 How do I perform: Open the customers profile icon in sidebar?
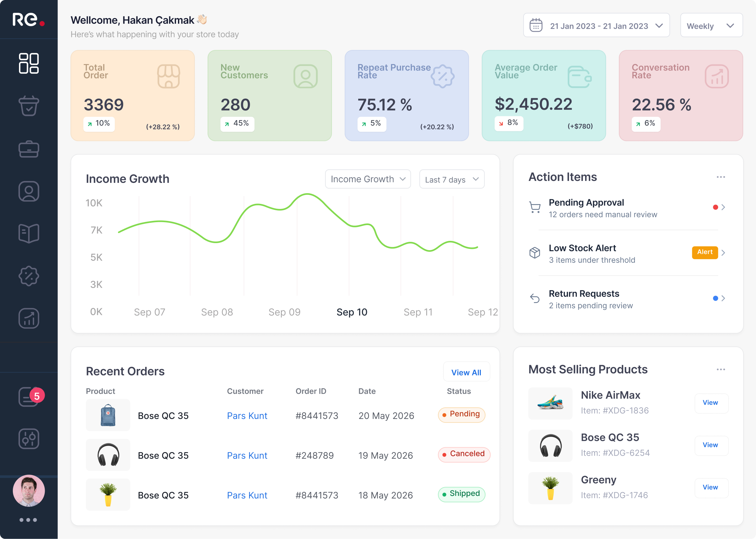point(29,191)
